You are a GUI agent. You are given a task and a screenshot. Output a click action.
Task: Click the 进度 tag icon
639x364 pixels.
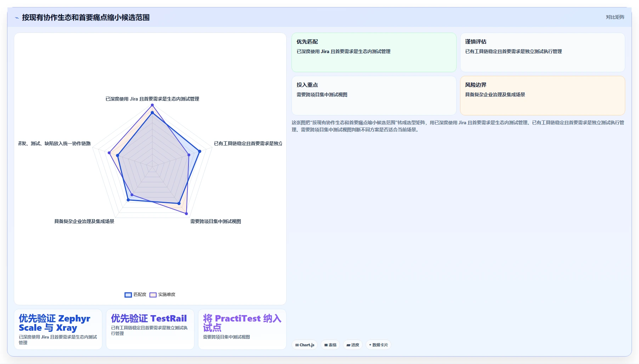pos(348,345)
